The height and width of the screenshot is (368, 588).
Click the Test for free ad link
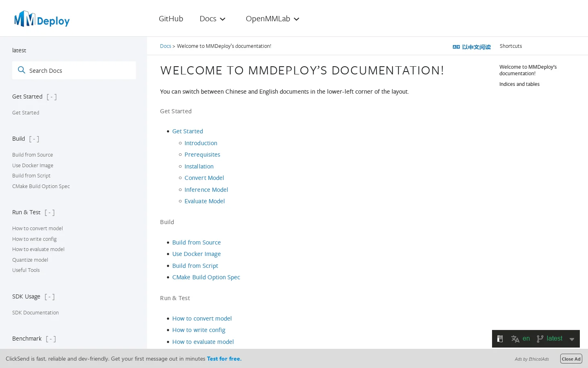(x=224, y=359)
